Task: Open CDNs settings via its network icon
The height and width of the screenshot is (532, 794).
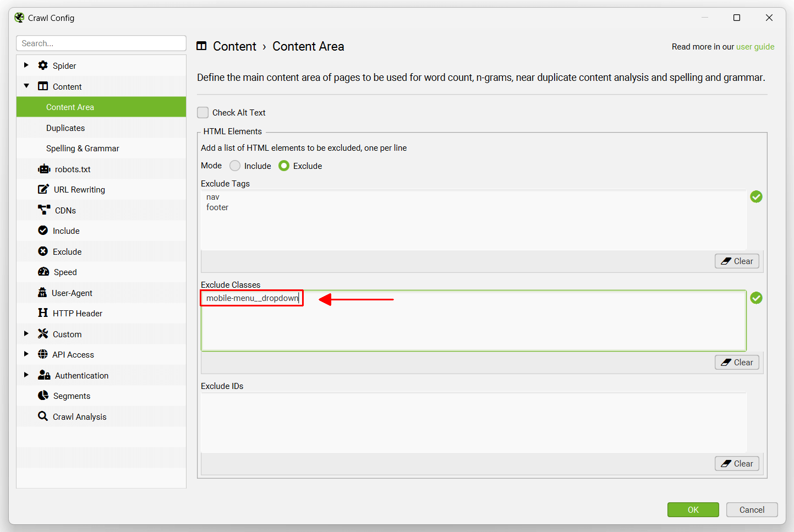Action: 43,210
